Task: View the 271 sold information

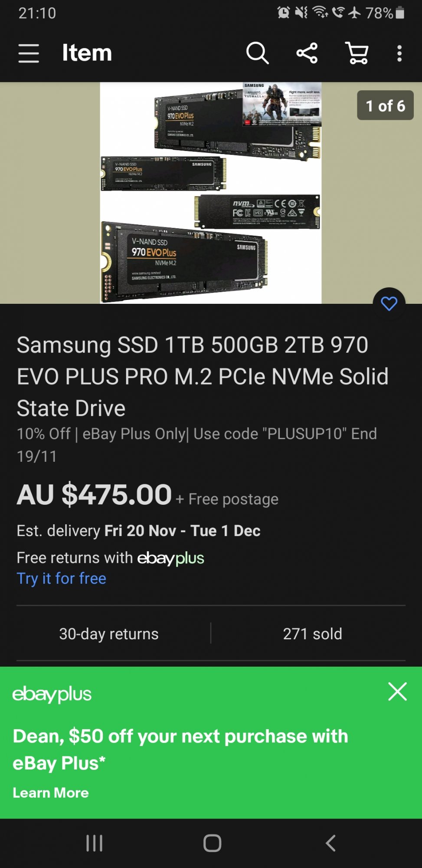Action: (x=313, y=634)
